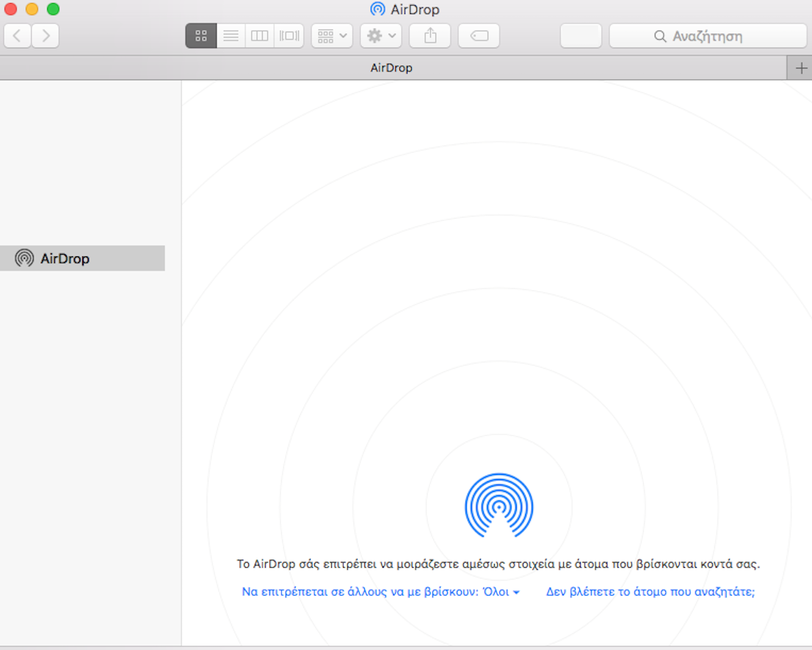The width and height of the screenshot is (812, 650).
Task: Add a new tab with plus button
Action: [x=800, y=68]
